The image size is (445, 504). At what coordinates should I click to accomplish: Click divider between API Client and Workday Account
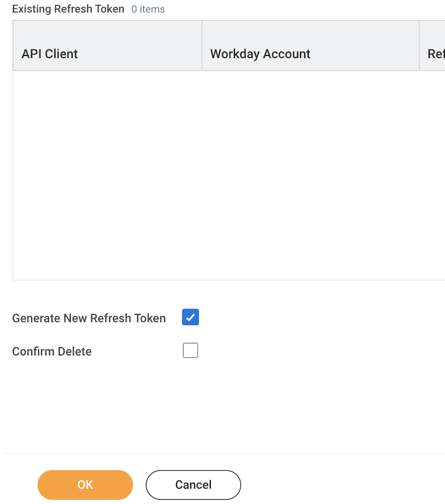[x=202, y=46]
